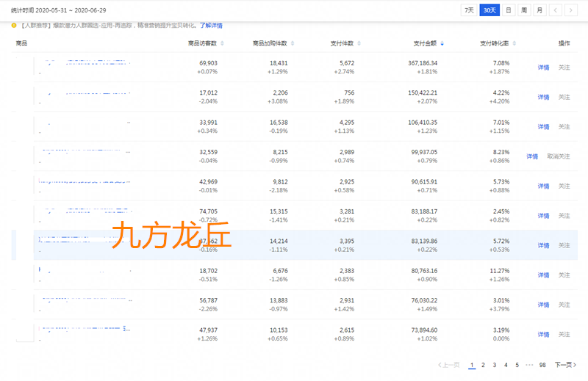
Task: Click product thumbnail in the 73,894.60 row
Action: pyautogui.click(x=25, y=333)
